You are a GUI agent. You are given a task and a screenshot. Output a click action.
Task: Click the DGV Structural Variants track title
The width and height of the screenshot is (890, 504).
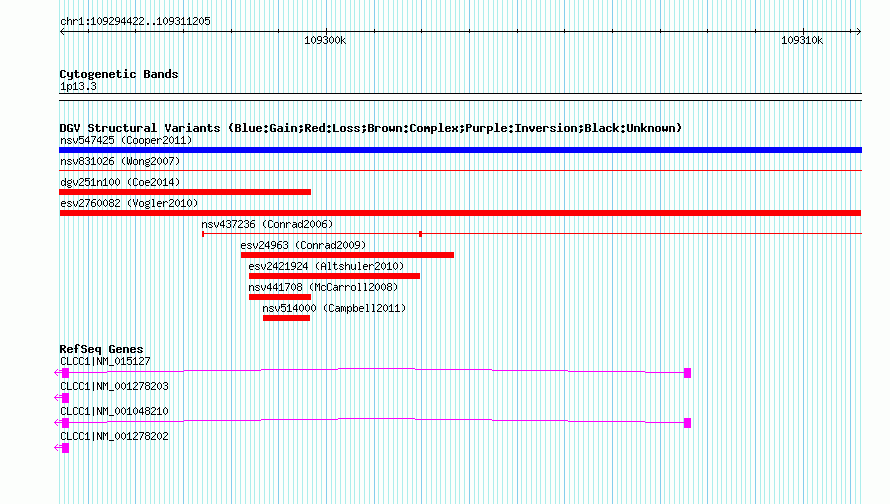(x=371, y=128)
